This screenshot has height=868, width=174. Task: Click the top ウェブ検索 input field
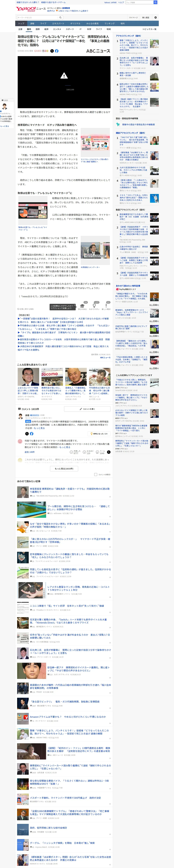[x=139, y=2]
